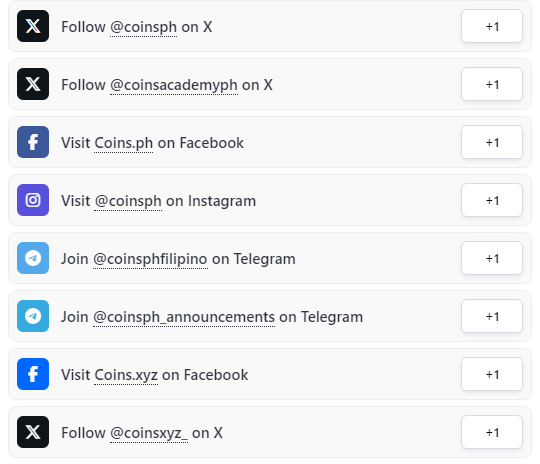
Task: Claim +1 for following @coinsacademyph on X
Action: tap(492, 84)
